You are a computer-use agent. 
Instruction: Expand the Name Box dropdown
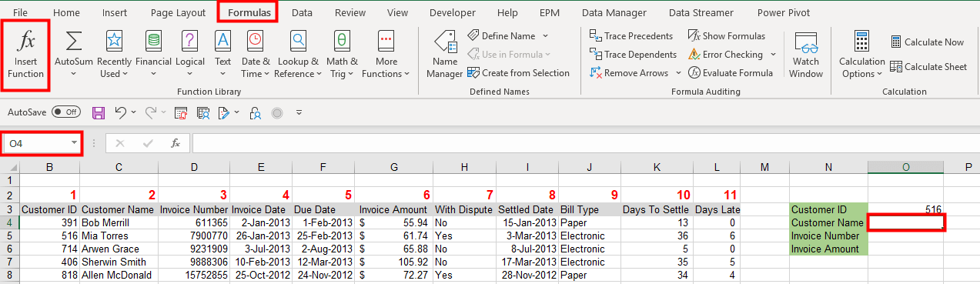[x=74, y=143]
